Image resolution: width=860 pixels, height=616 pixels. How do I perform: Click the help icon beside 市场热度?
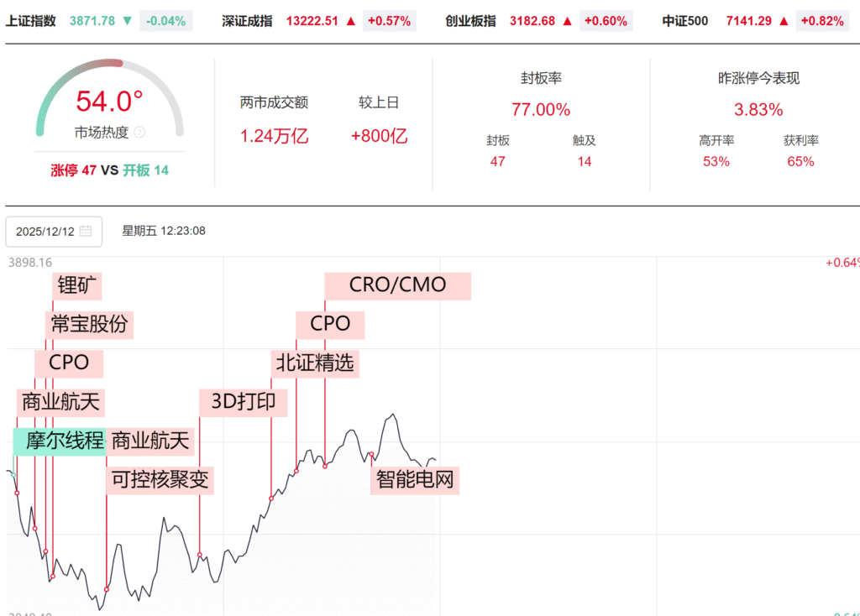pos(139,132)
